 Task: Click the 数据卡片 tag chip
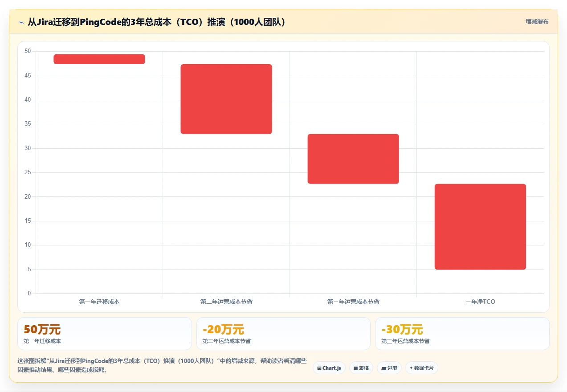tap(422, 368)
